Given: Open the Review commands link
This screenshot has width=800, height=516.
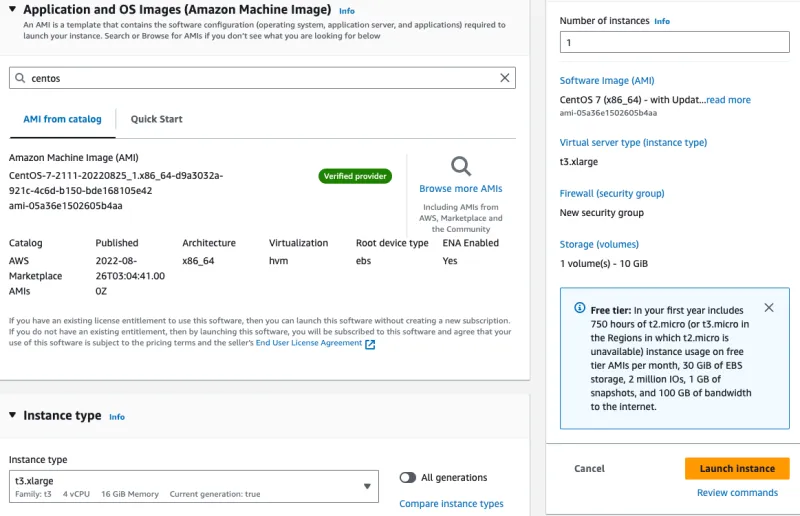Looking at the screenshot, I should [x=737, y=493].
